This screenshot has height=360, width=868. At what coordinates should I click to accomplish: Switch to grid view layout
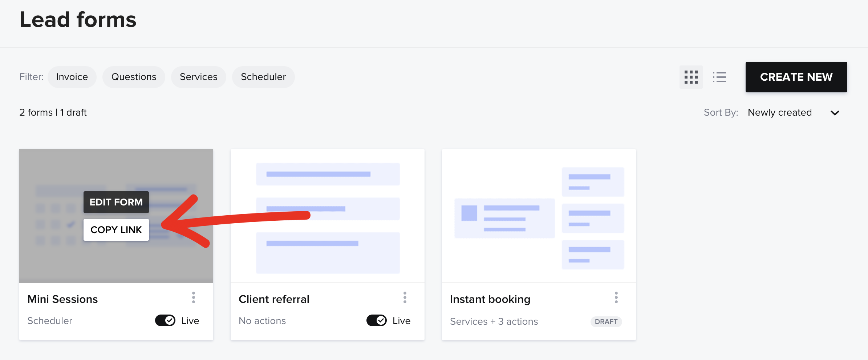(691, 77)
